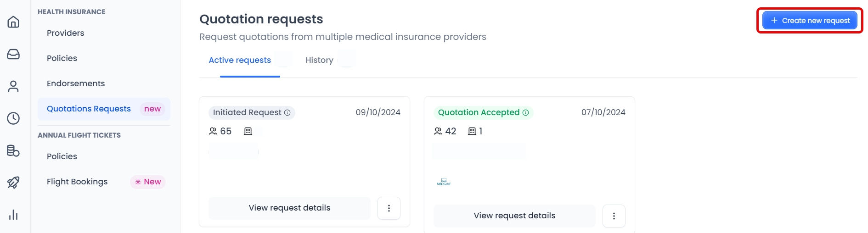Viewport: 868px width, 233px height.
Task: Open three-dot menu on Initiated Request card
Action: click(389, 208)
